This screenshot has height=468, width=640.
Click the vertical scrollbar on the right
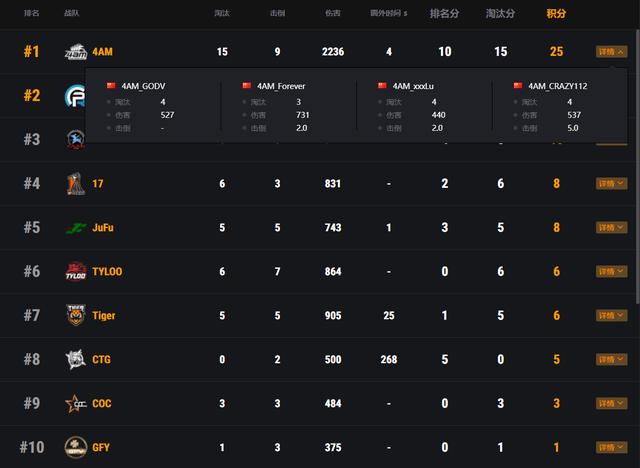click(636, 150)
